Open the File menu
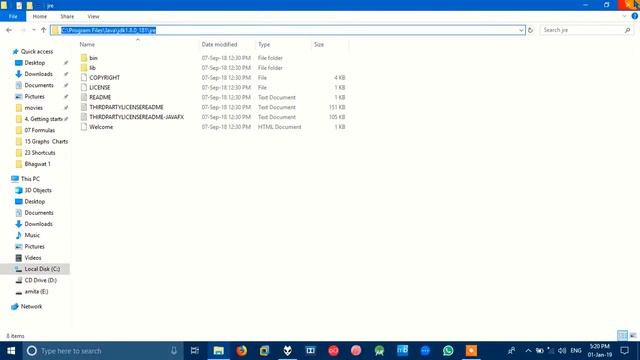 (x=13, y=16)
